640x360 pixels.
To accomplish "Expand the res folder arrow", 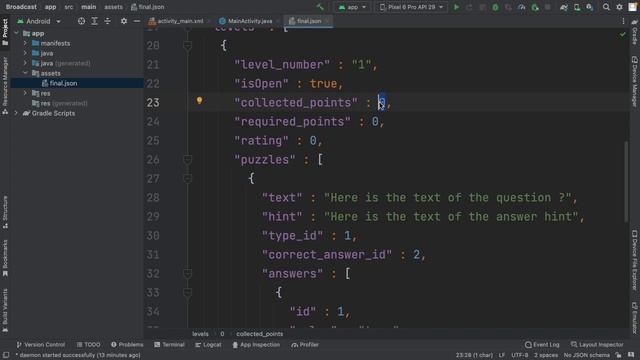I will coord(25,93).
